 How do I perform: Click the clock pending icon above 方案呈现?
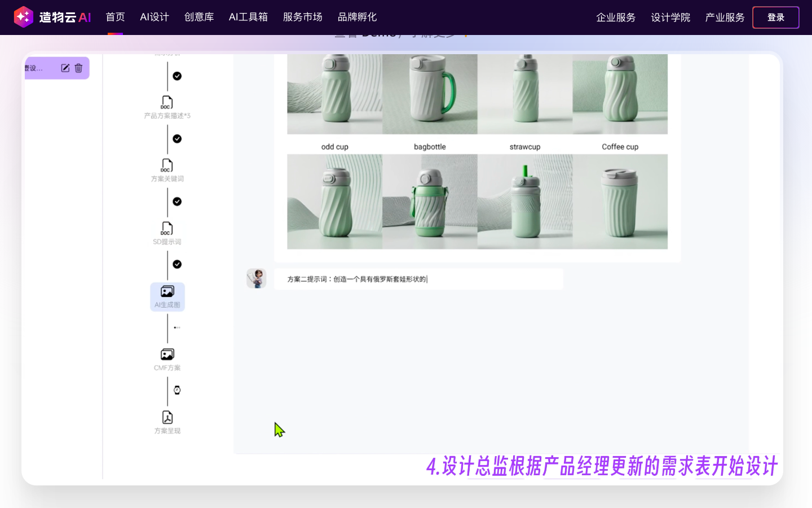177,390
